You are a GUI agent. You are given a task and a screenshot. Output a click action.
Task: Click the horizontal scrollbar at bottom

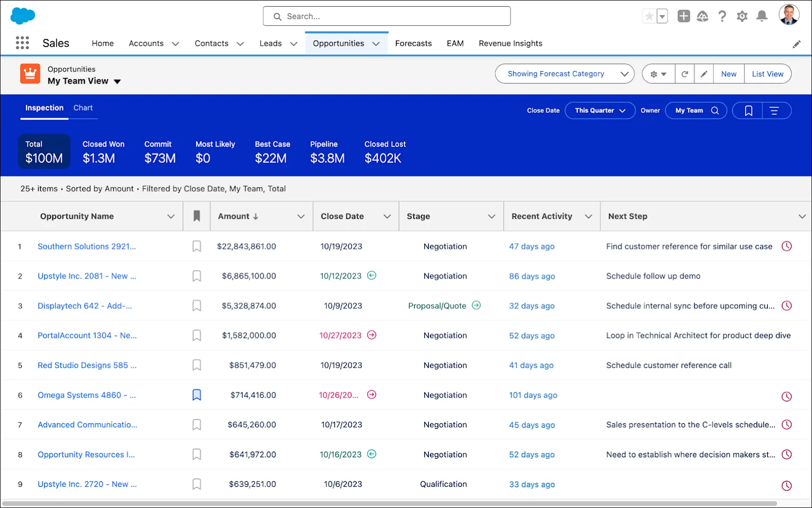click(390, 503)
